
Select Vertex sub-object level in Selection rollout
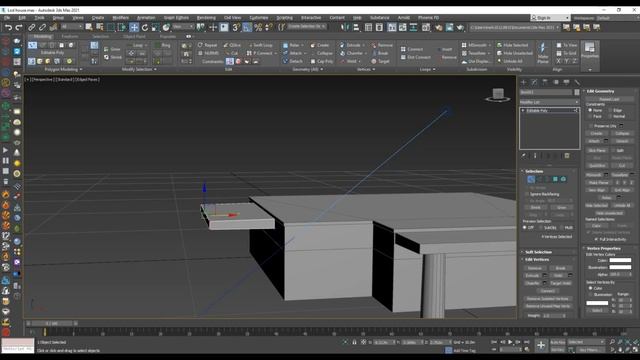[531, 179]
